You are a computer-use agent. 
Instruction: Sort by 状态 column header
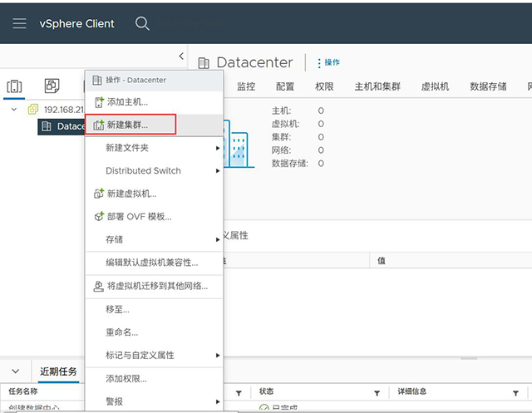(x=266, y=391)
